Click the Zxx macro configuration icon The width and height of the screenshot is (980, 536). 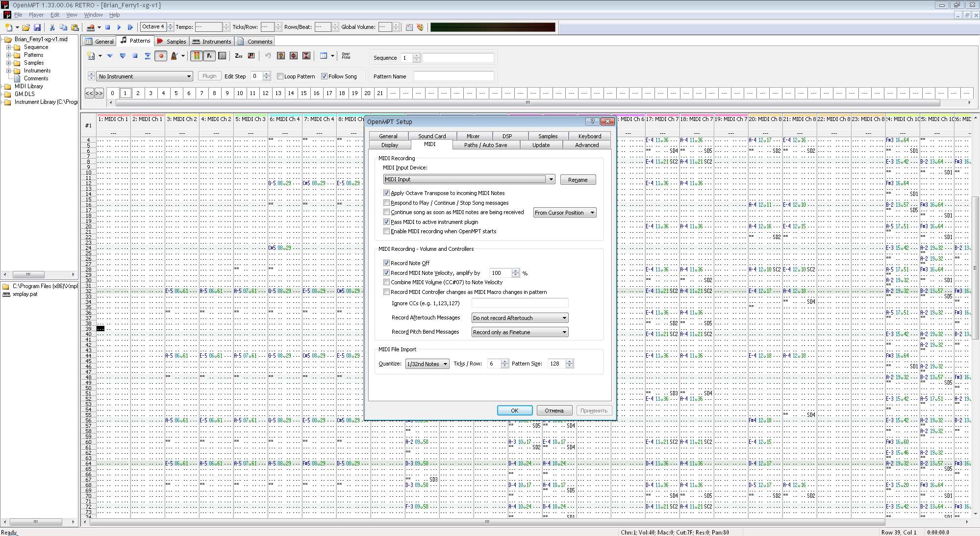coord(239,56)
